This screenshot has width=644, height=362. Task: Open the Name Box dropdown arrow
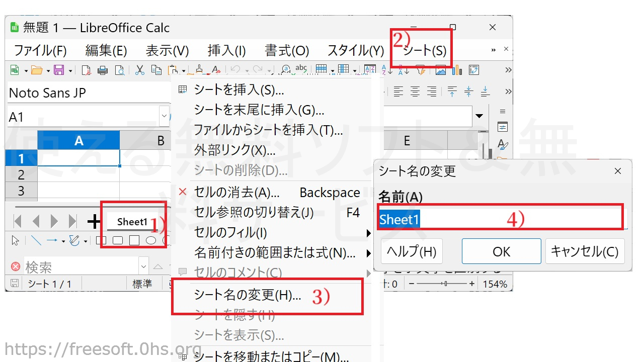pyautogui.click(x=164, y=117)
